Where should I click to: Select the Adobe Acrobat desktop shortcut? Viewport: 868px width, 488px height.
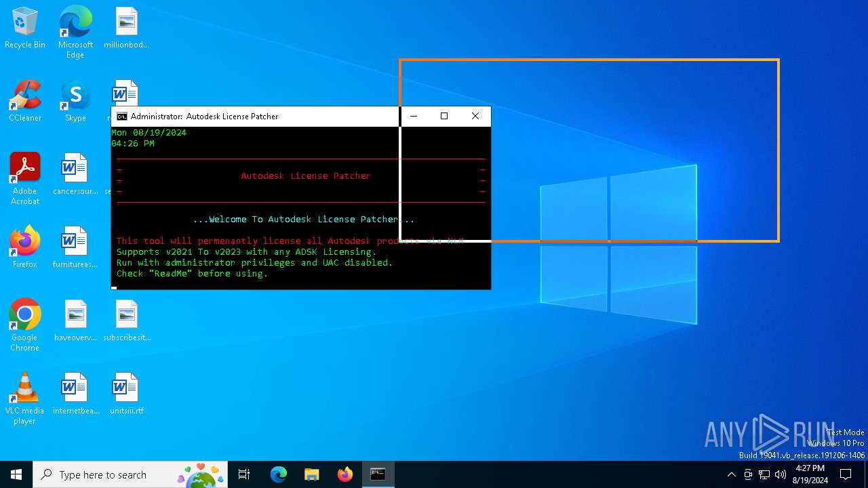point(25,178)
